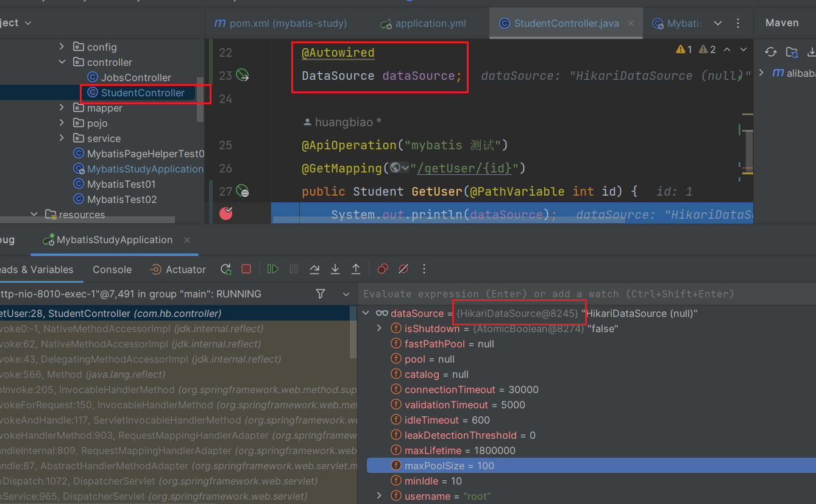Expand the username variable

[x=379, y=496]
